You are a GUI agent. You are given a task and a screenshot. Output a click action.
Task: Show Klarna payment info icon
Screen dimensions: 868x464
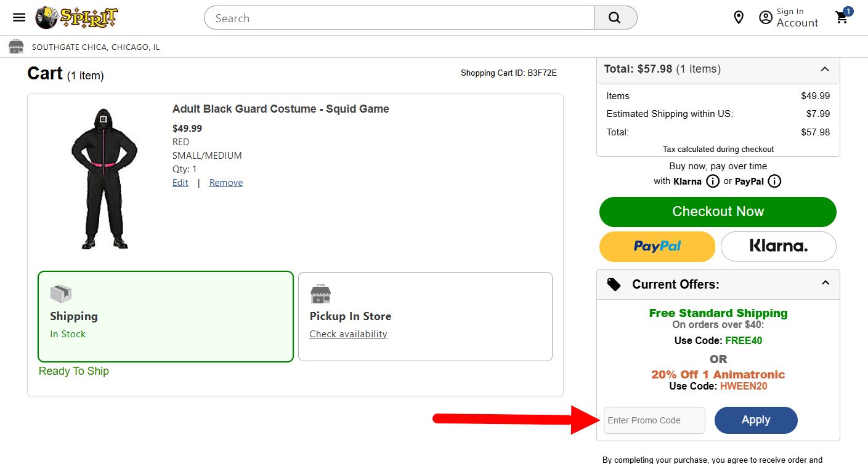point(712,182)
